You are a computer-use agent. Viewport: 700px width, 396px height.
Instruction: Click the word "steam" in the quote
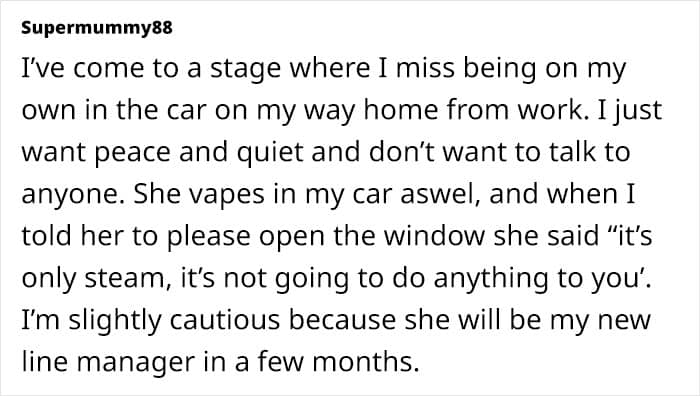[125, 278]
